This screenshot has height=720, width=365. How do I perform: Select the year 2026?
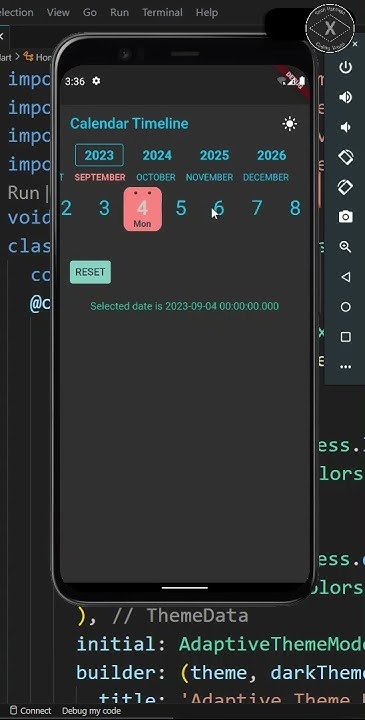(x=272, y=155)
